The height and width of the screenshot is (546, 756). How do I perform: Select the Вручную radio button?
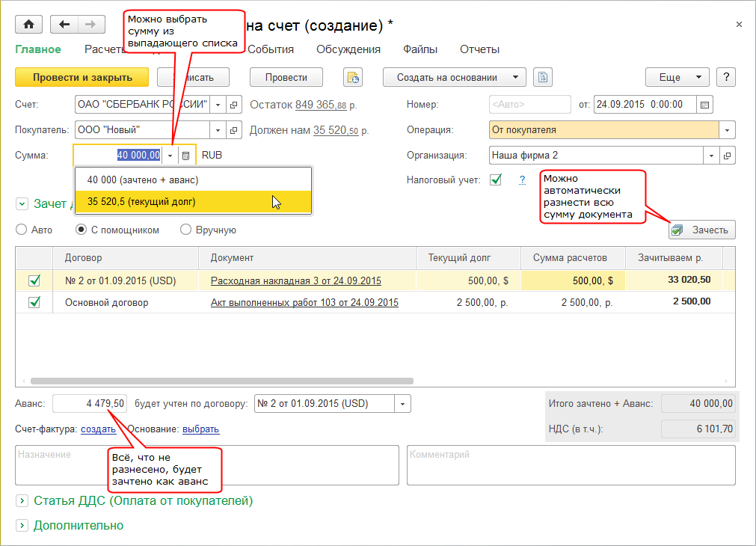tap(186, 230)
